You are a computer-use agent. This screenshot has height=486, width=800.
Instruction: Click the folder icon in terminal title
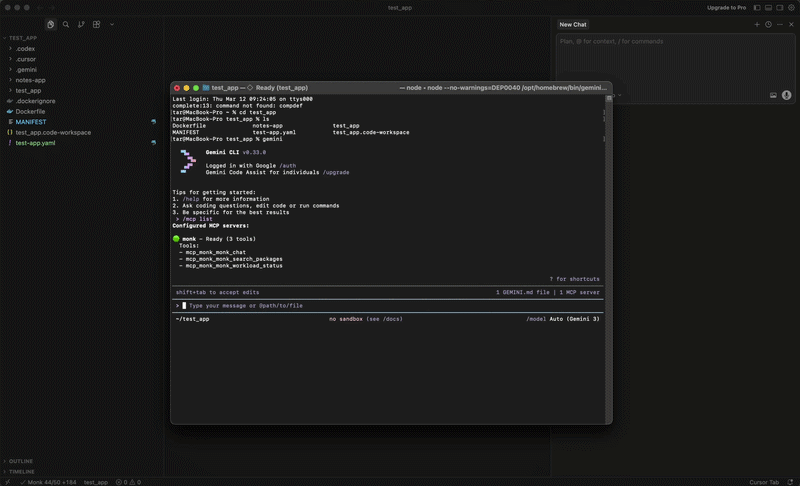tap(206, 88)
